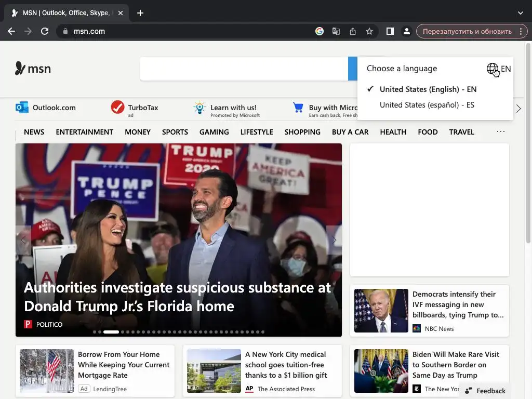Click the msn.com address bar
This screenshot has height=399, width=532.
(x=187, y=31)
